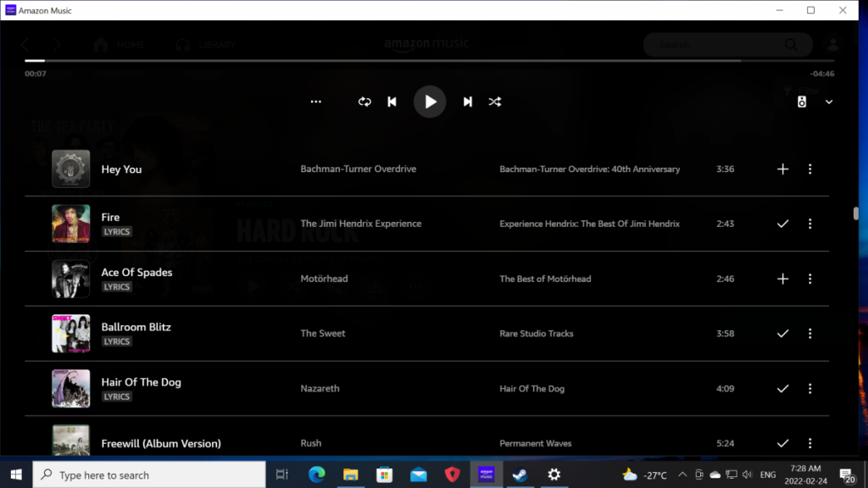Select the Hey You song title
This screenshot has height=488, width=868.
pyautogui.click(x=121, y=169)
